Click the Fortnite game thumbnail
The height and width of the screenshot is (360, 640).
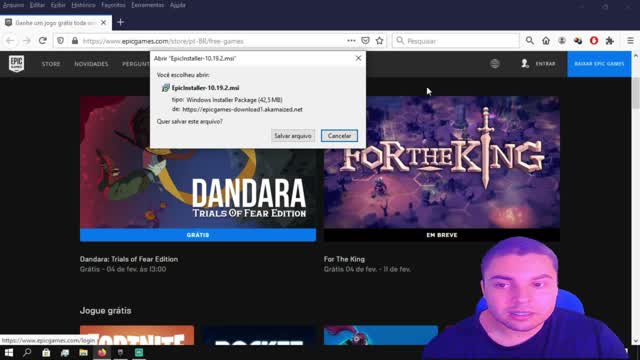tap(137, 335)
